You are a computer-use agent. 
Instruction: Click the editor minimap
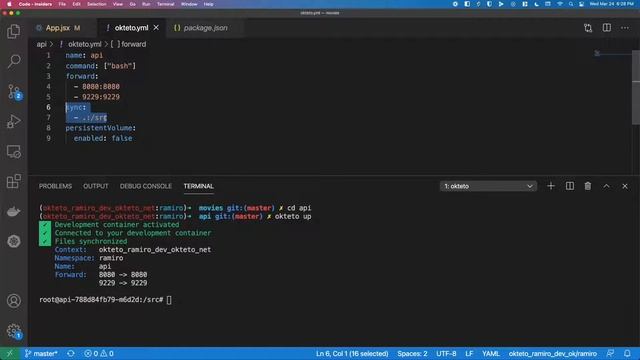(x=612, y=54)
